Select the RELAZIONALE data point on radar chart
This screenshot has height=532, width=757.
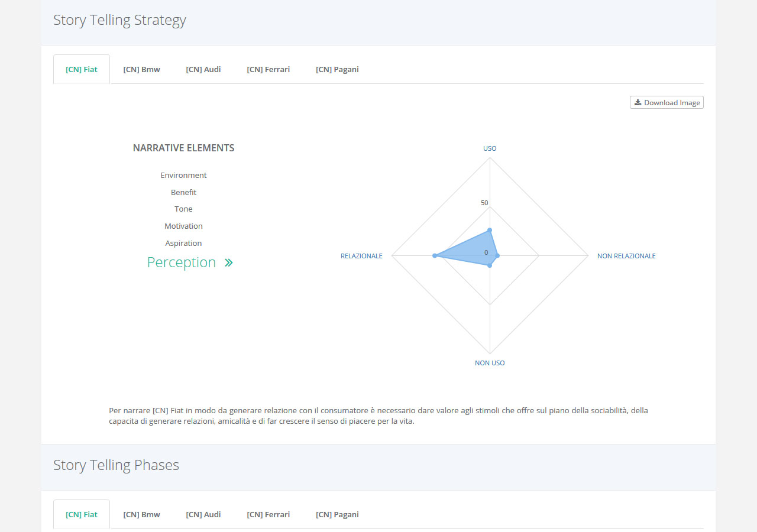coord(435,255)
